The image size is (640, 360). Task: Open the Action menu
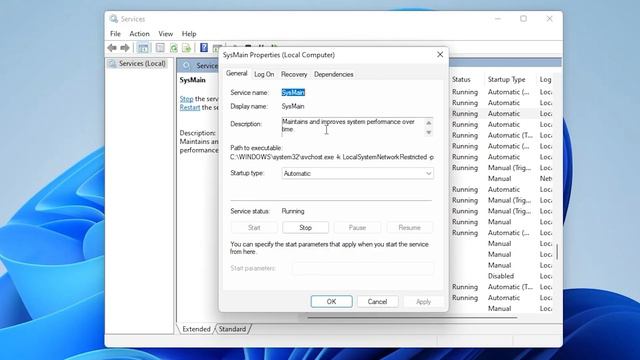coord(139,34)
